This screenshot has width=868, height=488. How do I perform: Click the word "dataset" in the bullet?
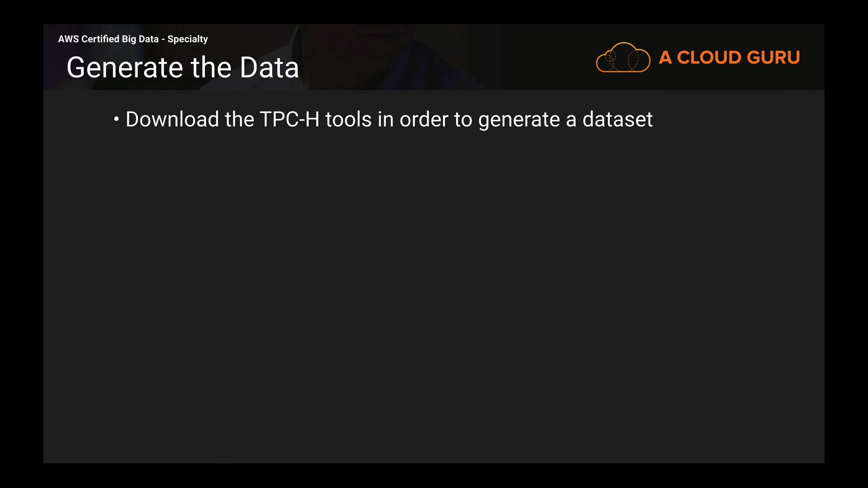click(x=617, y=119)
